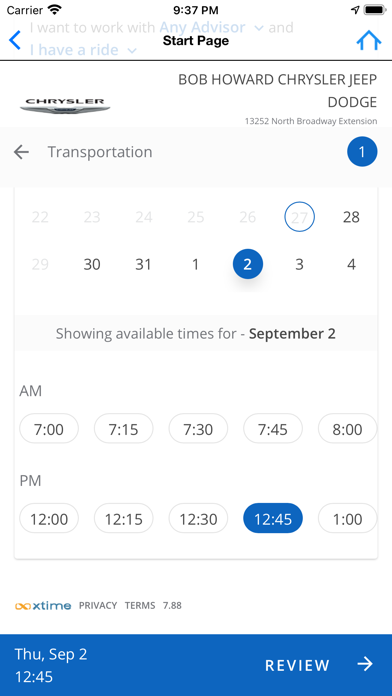This screenshot has width=392, height=696.
Task: Click the xtime logo in footer
Action: [x=43, y=605]
